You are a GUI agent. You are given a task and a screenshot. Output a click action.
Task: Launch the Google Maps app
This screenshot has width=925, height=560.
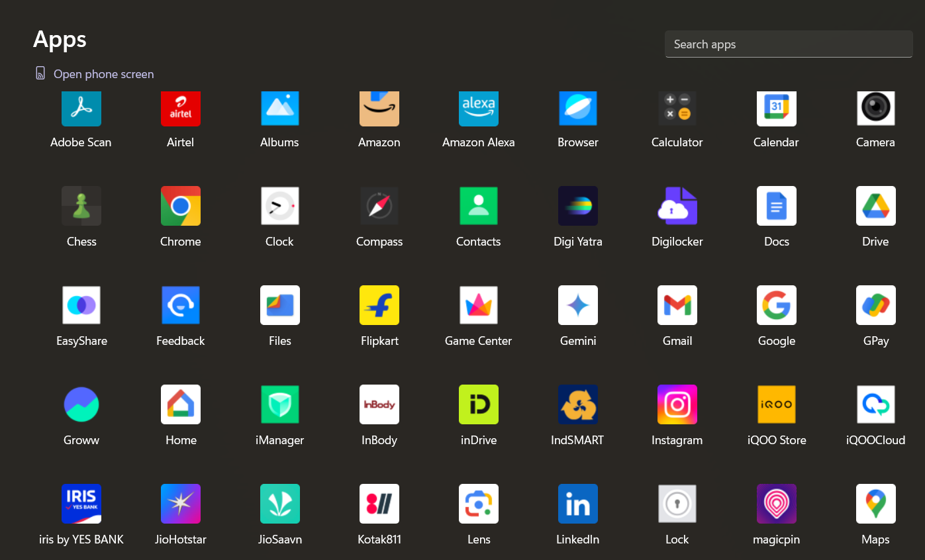tap(875, 504)
